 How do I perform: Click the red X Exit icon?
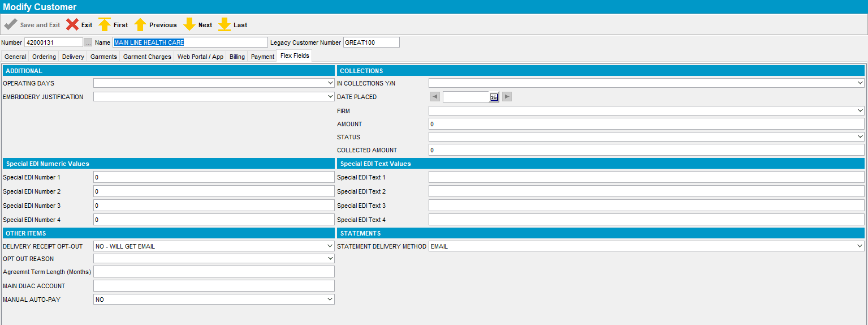pos(72,25)
